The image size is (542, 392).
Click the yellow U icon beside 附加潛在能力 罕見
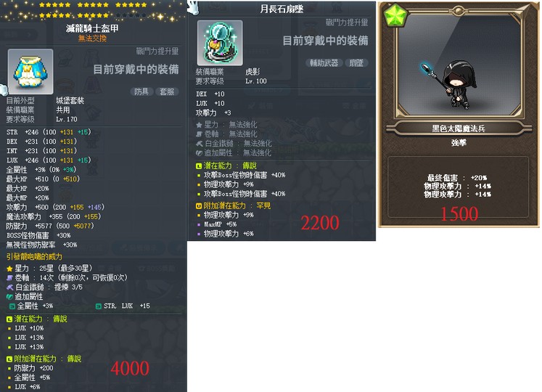[199, 206]
